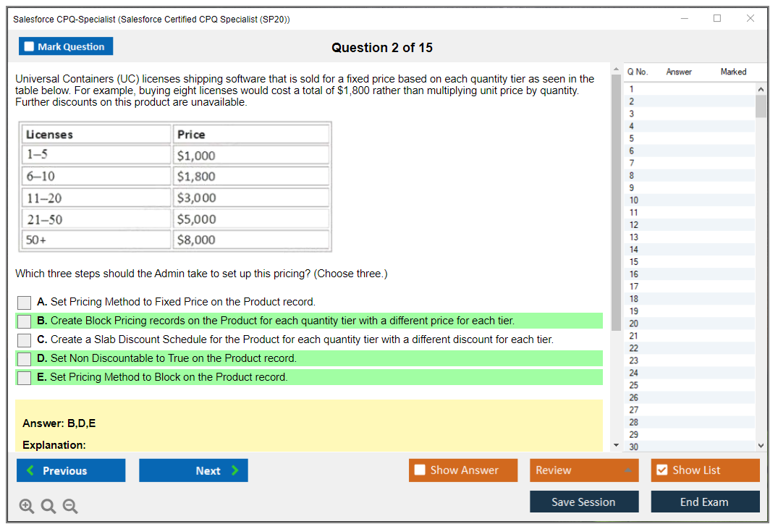Uncheck the Show List checkbox
Viewport: 778px width, 532px height.
click(661, 470)
